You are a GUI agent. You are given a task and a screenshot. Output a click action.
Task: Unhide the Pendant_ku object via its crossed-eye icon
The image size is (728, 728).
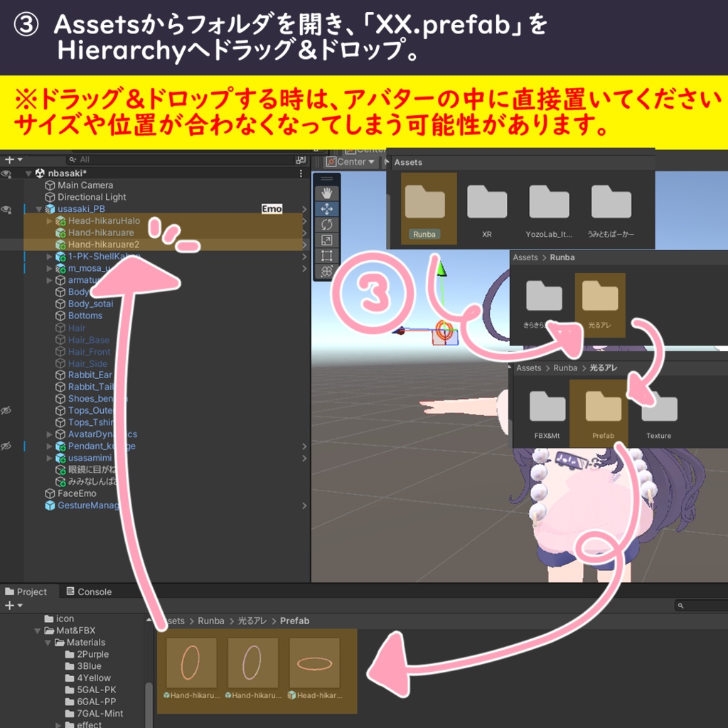6,446
